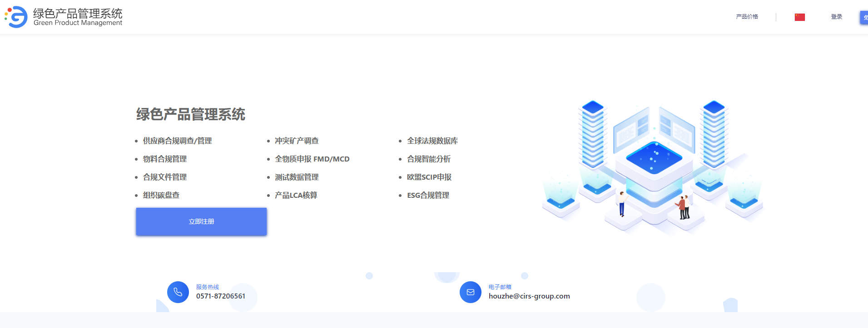Click the partially visible blue button at top right
This screenshot has width=868, height=328.
[863, 18]
